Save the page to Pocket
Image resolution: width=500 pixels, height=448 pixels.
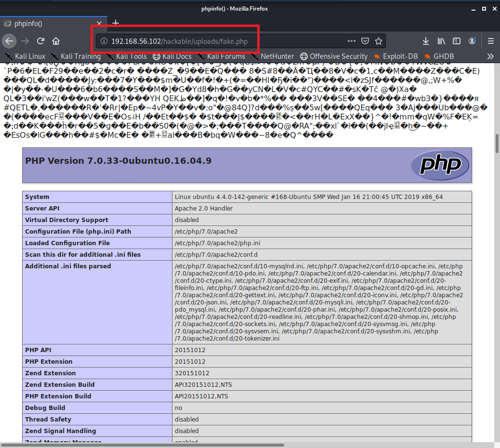(365, 41)
